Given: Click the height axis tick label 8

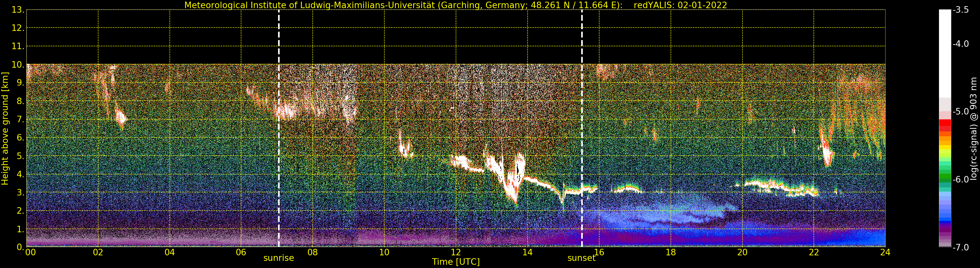Looking at the screenshot, I should (20, 101).
